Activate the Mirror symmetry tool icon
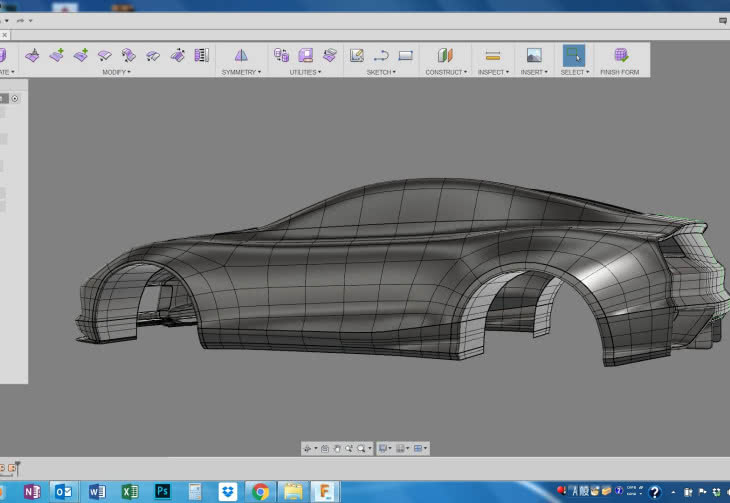Viewport: 730px width, 503px height. [241, 55]
